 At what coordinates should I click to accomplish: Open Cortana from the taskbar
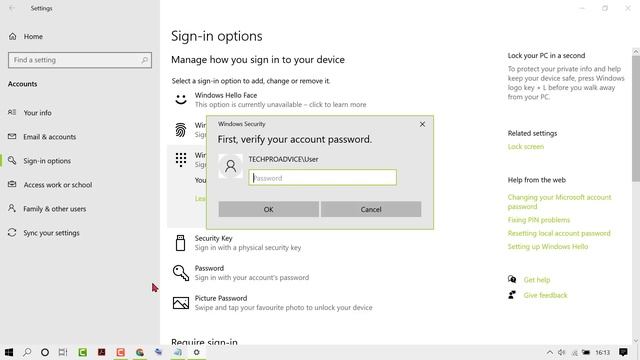point(45,352)
